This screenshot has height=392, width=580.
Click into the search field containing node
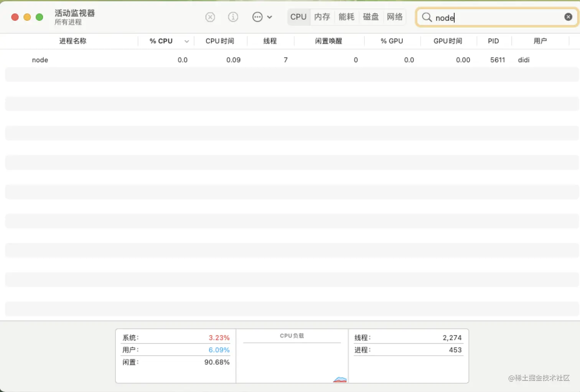click(497, 17)
